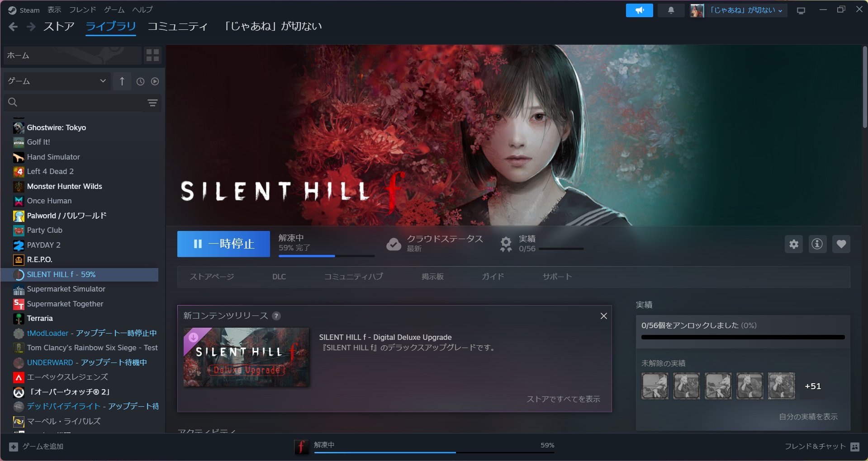Show game info icon
This screenshot has width=868, height=461.
817,245
